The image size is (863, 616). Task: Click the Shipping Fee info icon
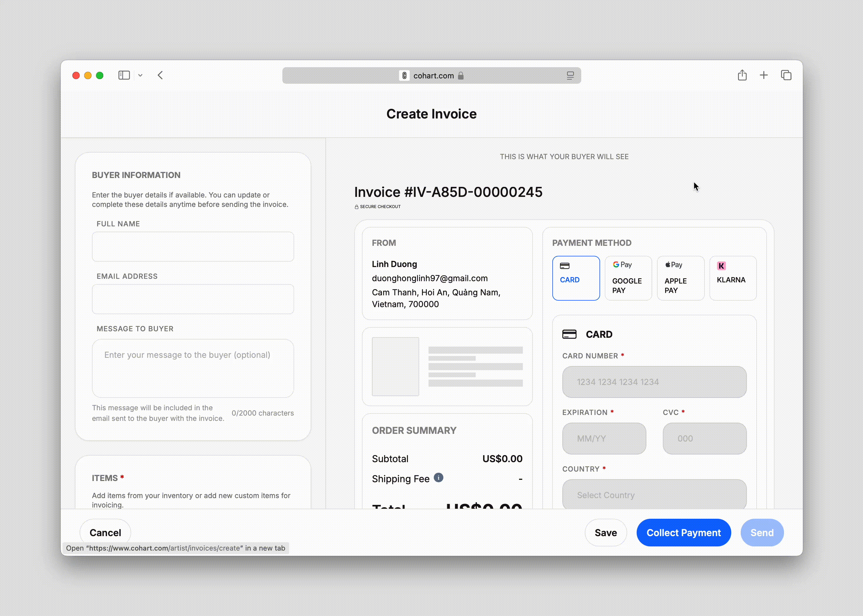point(439,478)
